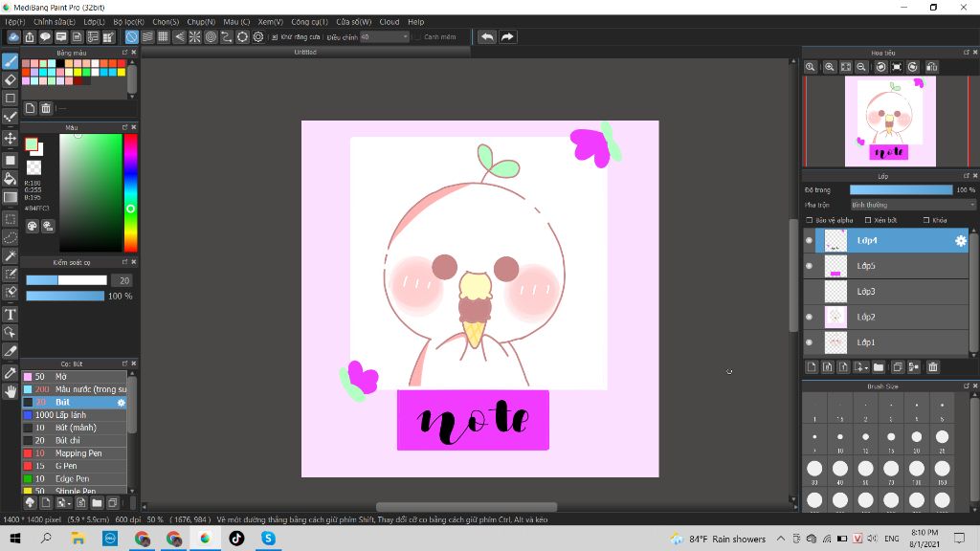Select the Text tool
The height and width of the screenshot is (551, 980).
(x=10, y=314)
